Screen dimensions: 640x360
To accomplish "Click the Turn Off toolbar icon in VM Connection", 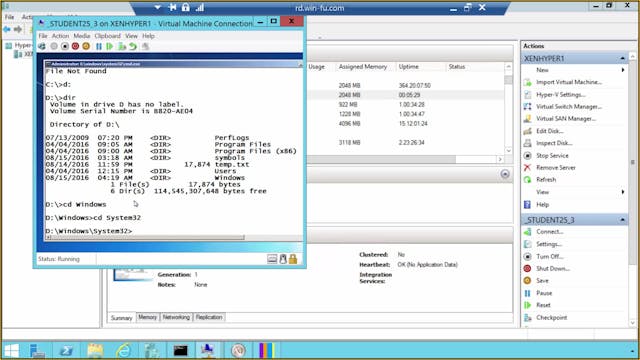I will click(64, 47).
